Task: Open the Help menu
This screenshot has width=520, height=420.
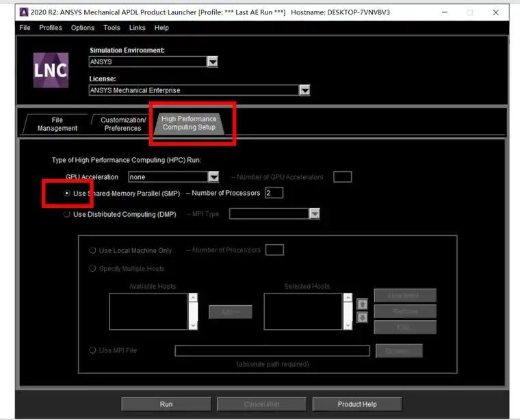Action: (x=161, y=28)
